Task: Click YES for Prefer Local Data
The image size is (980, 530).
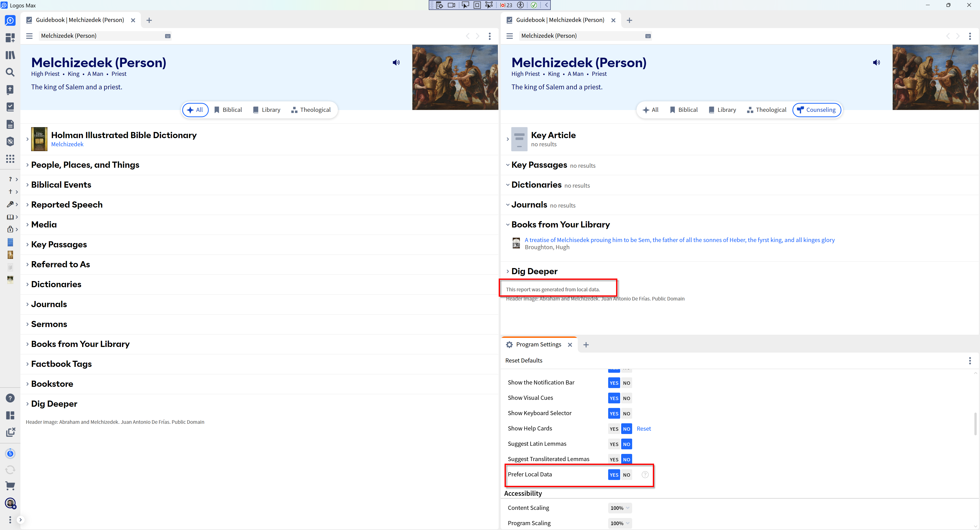Action: tap(614, 475)
